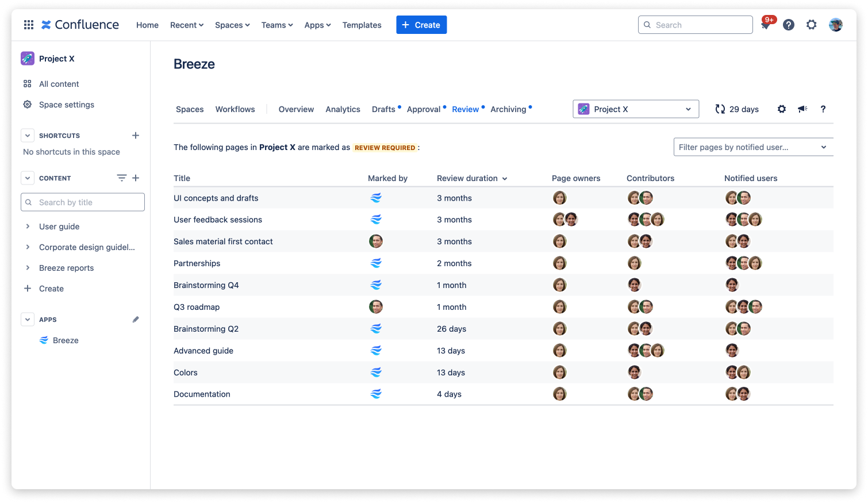Click the Notified users column header
Viewport: 868px width, 503px height.
click(x=751, y=178)
